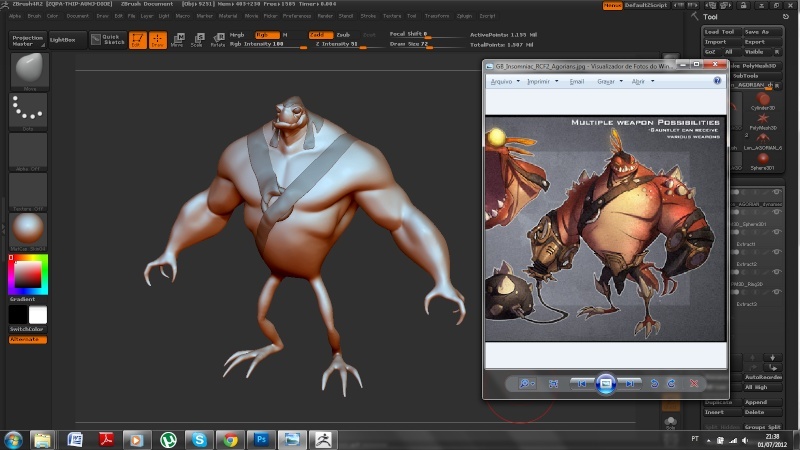Toggle visibility eye above Extract1 label
Image resolution: width=800 pixels, height=450 pixels.
pos(776,232)
